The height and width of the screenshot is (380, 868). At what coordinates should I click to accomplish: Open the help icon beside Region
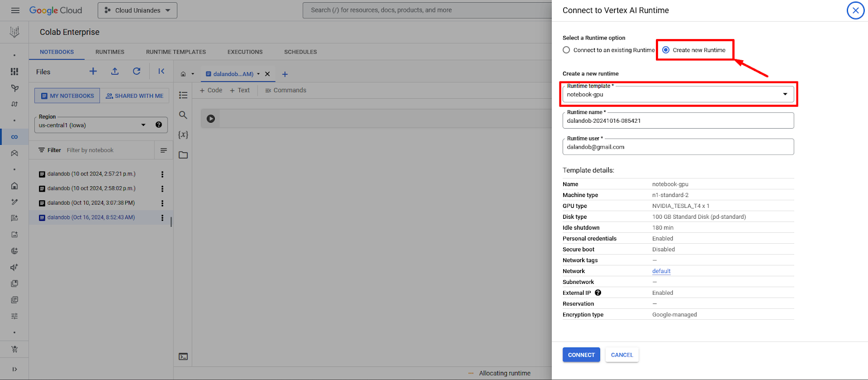(158, 125)
